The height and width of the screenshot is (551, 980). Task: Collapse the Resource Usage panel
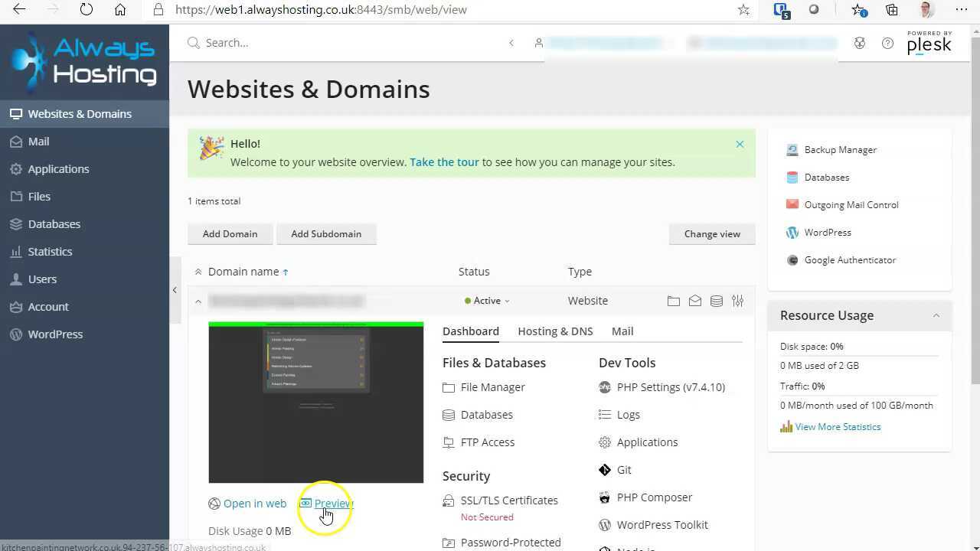pos(936,315)
